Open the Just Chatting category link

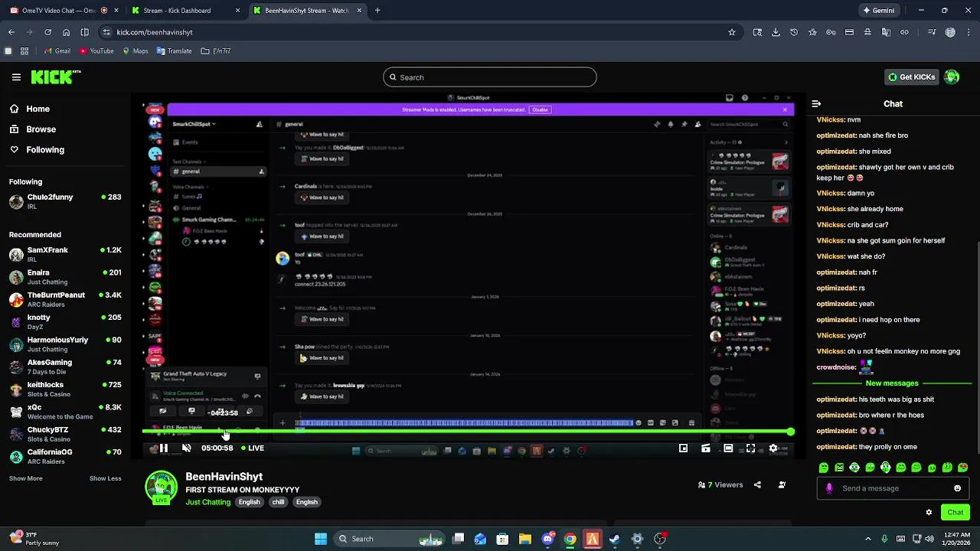(x=207, y=502)
